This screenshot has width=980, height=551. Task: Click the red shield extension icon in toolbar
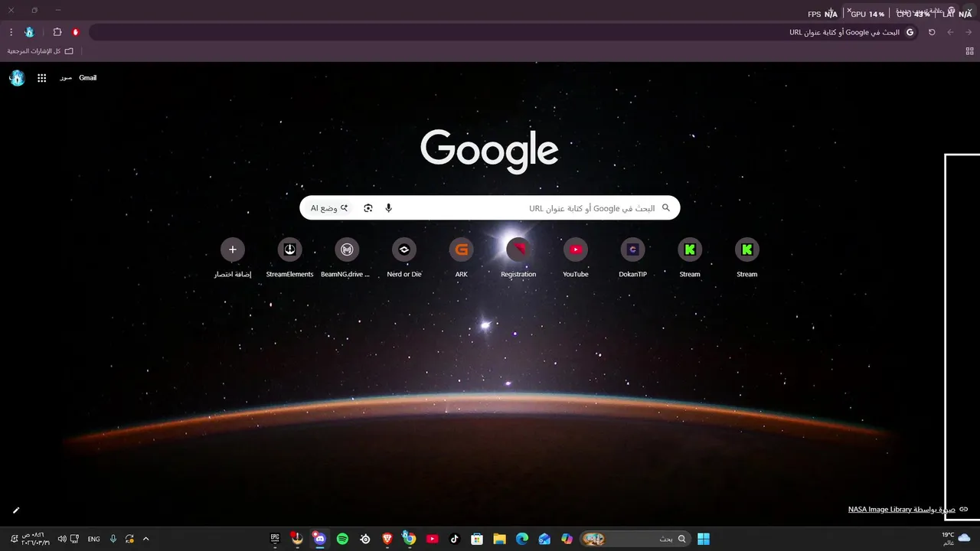coord(75,32)
